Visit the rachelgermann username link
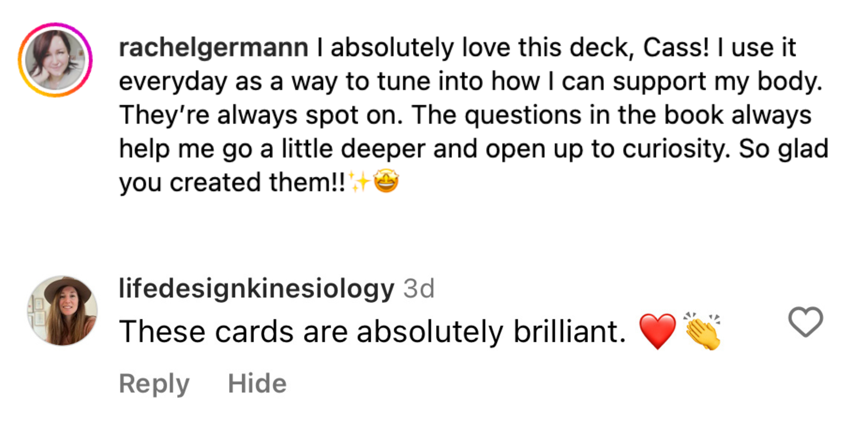This screenshot has height=434, width=868. (213, 48)
